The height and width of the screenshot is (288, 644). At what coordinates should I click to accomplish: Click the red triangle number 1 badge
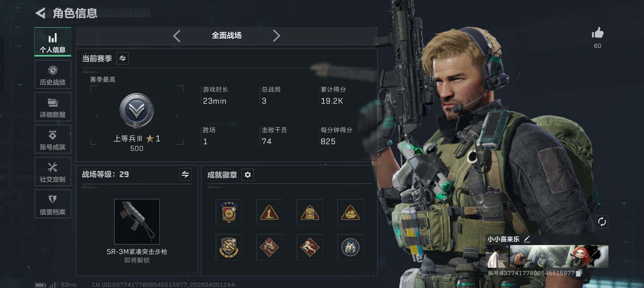pyautogui.click(x=269, y=213)
